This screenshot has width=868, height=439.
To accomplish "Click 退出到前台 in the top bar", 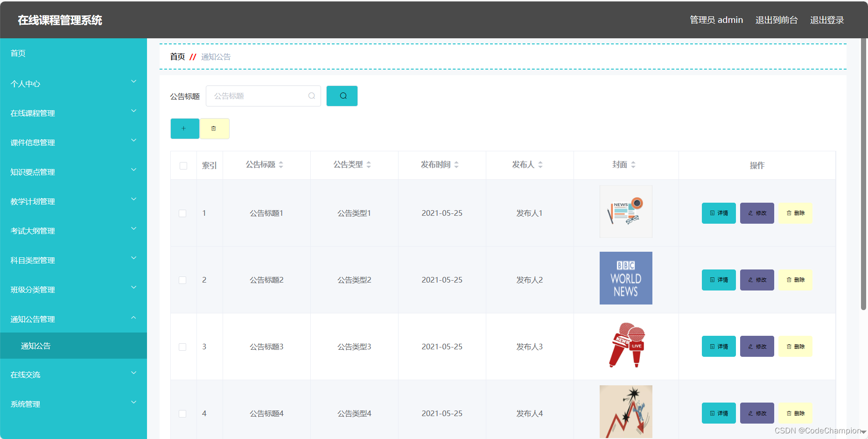I will 776,20.
